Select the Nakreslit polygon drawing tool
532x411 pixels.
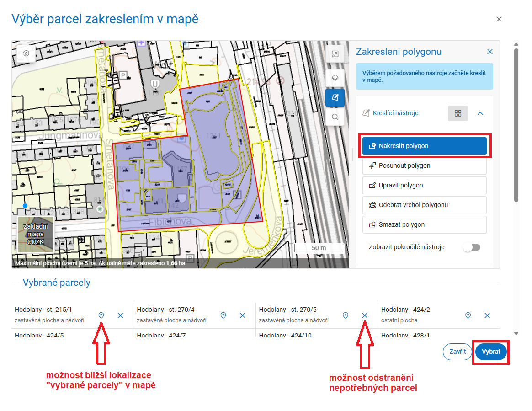(x=424, y=146)
